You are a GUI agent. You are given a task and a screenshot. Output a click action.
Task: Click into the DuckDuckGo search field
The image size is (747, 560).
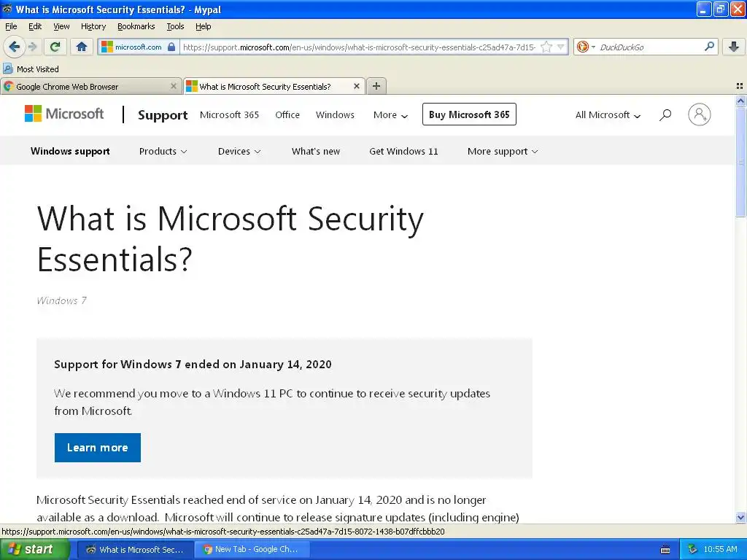click(x=650, y=47)
